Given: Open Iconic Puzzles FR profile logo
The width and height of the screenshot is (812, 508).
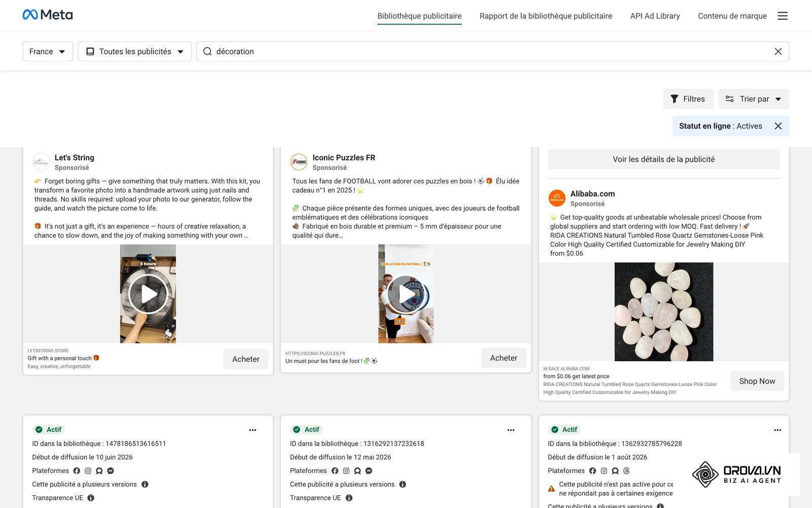Looking at the screenshot, I should click(299, 162).
